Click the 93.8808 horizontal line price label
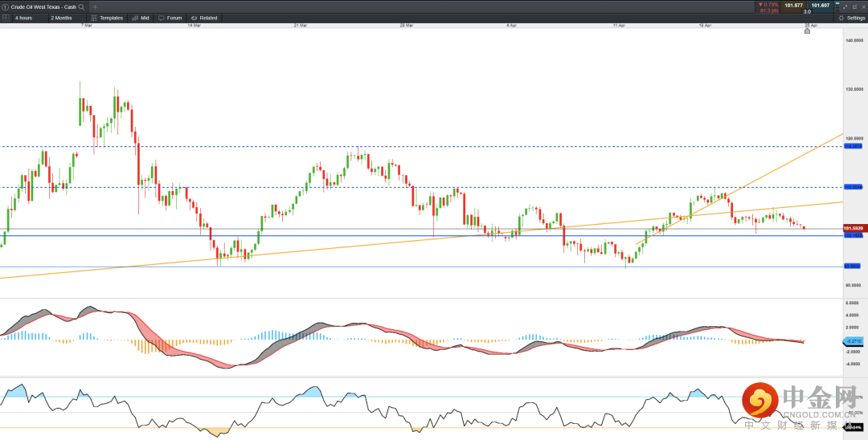This screenshot has height=440, width=868. [853, 267]
